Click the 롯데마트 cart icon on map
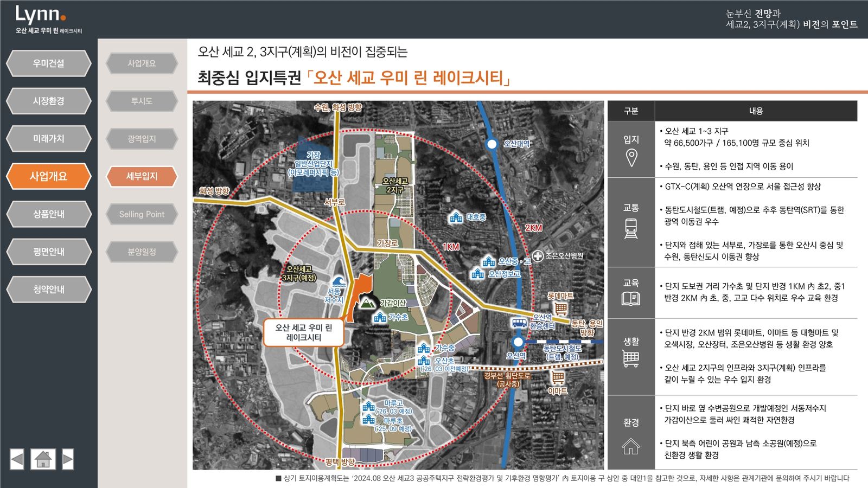This screenshot has height=488, width=868. tap(561, 309)
